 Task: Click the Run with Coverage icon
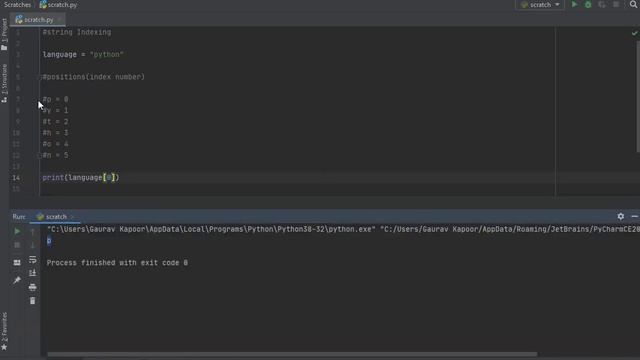[602, 4]
